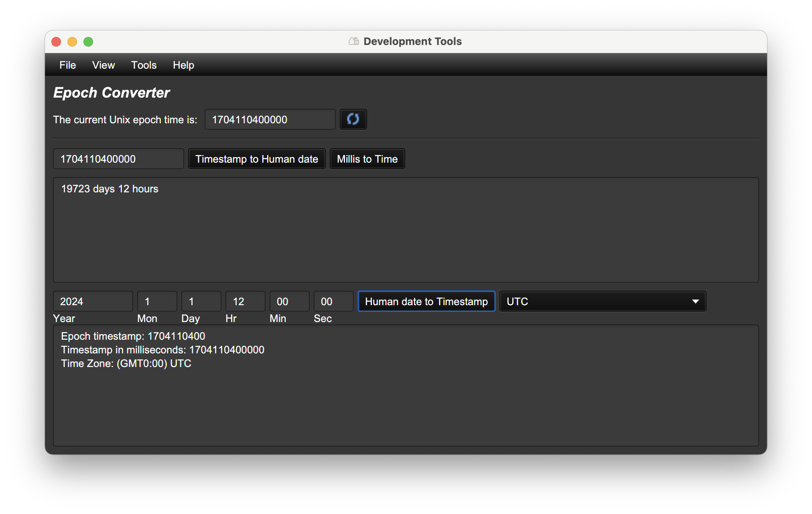Open the UTC timezone dropdown
Screen dimensions: 812x514
602,302
